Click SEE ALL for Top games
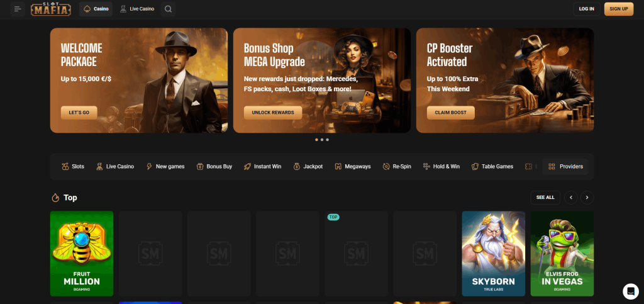This screenshot has width=644, height=304. point(545,198)
